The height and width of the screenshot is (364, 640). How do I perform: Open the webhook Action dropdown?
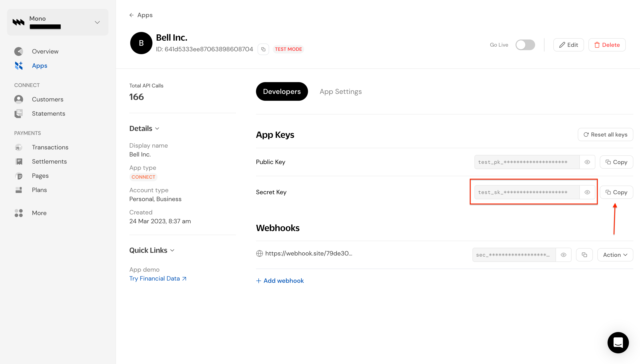coord(615,255)
